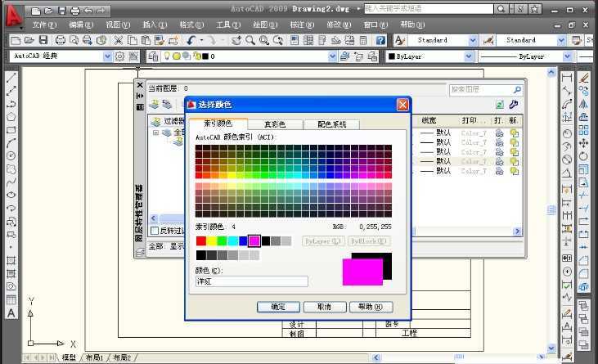
Task: Open the Format menu
Action: click(191, 25)
